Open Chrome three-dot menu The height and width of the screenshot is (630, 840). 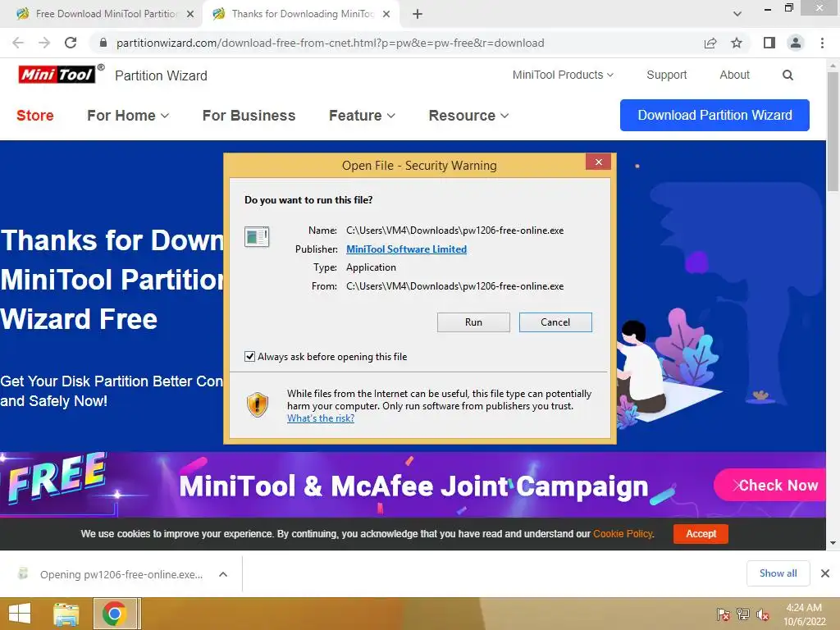coord(822,43)
